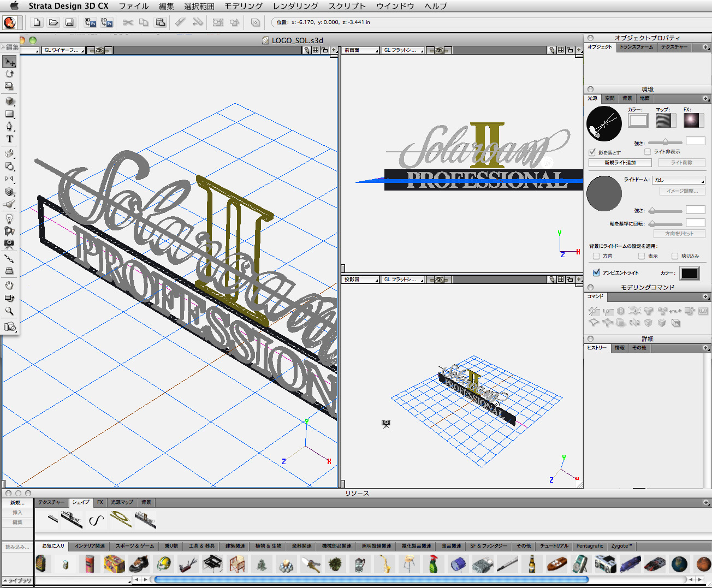The height and width of the screenshot is (588, 712).
Task: Select the Grid tool in tool palette
Action: tap(9, 270)
